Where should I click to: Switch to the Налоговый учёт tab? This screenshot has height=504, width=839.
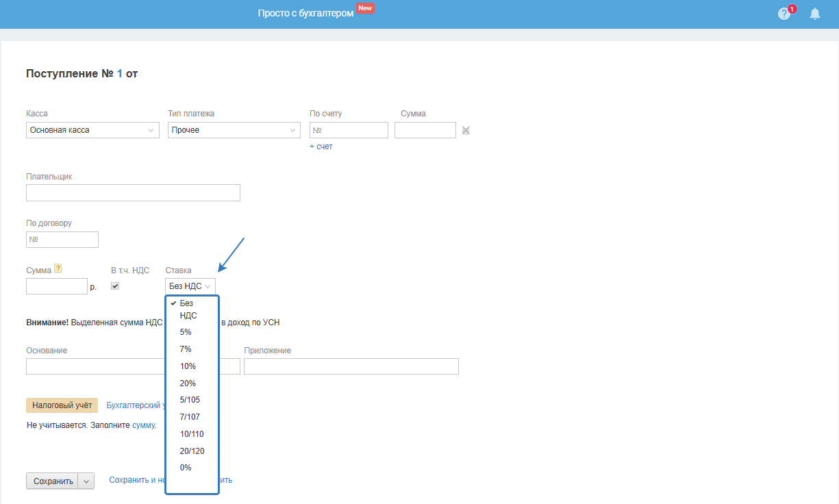coord(62,405)
